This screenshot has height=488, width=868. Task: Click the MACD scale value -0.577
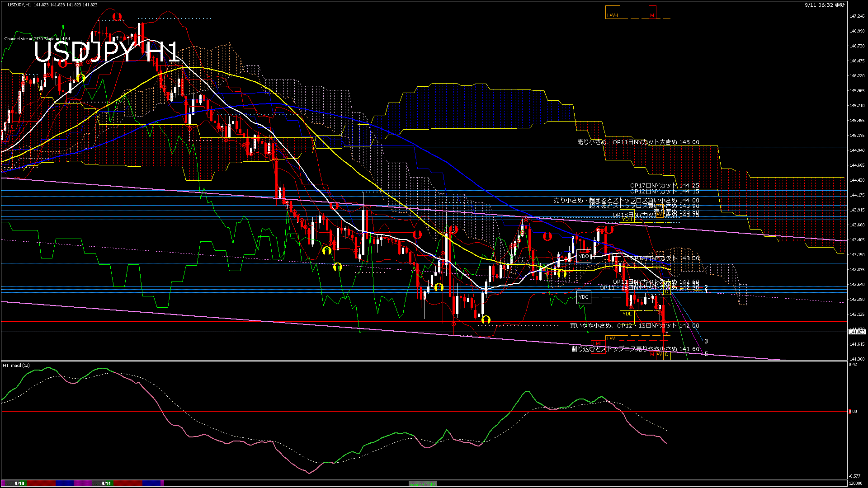click(854, 476)
